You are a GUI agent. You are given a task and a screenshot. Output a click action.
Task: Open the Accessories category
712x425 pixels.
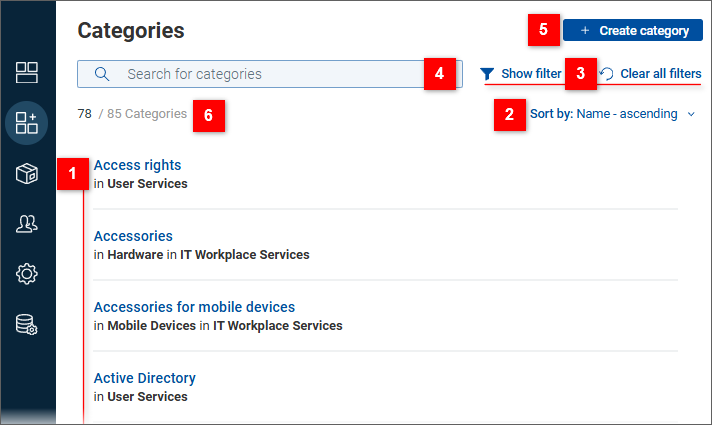pos(133,236)
